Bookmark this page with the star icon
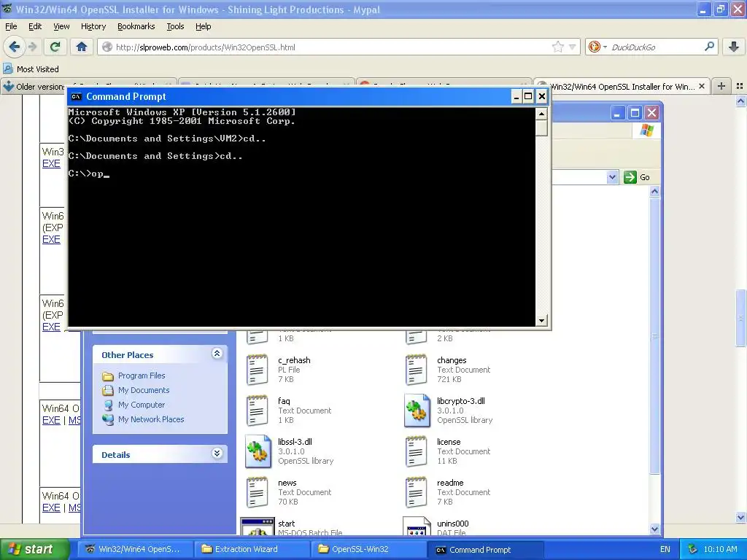The width and height of the screenshot is (747, 560). pos(558,47)
